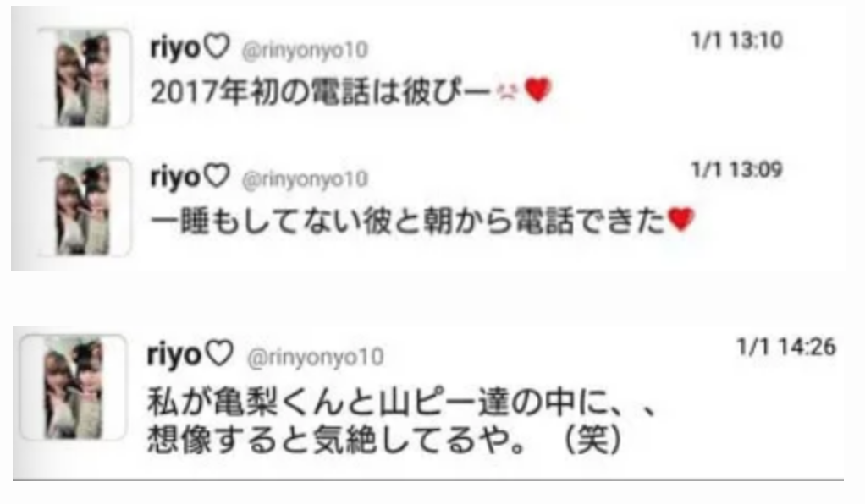Screen dimensions: 865x504
Task: Click the 1/1 13:09 timestamp
Action: coord(737,169)
